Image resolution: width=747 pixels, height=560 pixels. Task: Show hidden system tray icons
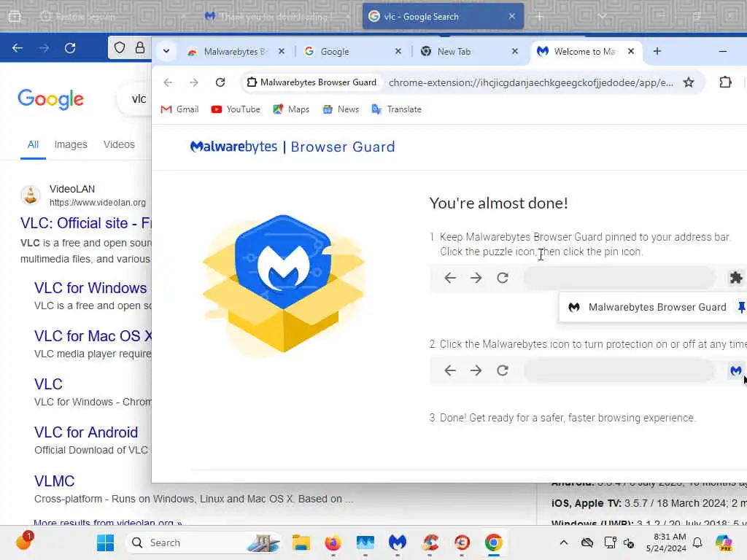click(564, 542)
